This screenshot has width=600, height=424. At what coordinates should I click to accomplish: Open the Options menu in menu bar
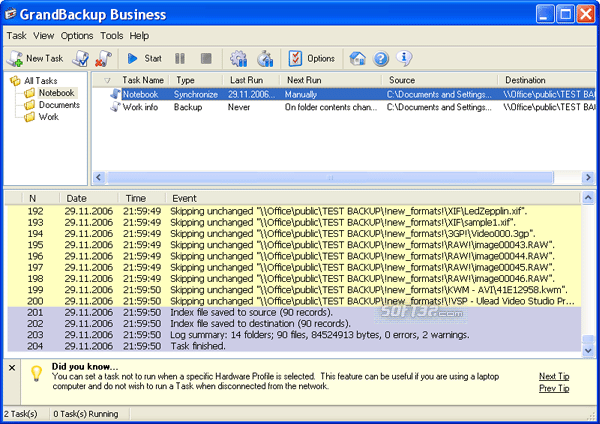[x=77, y=36]
